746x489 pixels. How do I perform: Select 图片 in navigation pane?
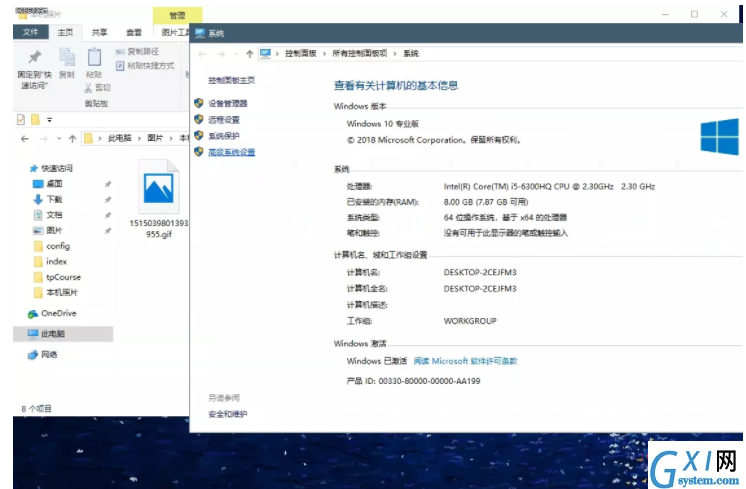click(54, 231)
